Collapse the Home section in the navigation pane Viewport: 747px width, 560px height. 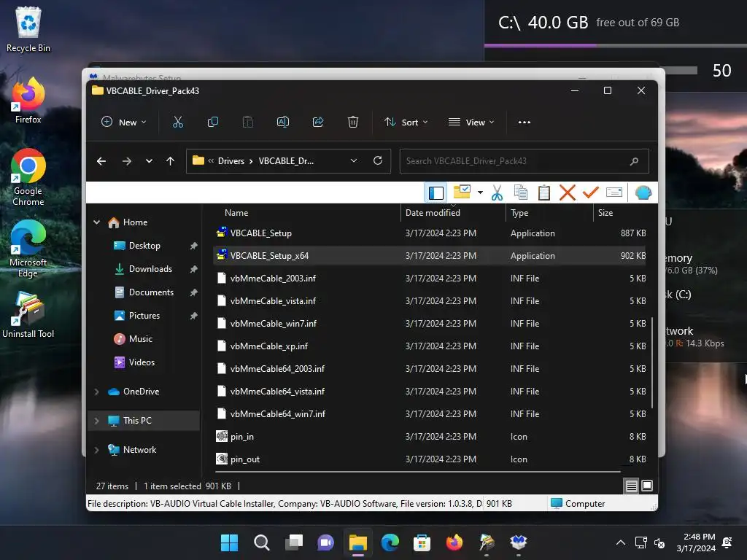click(97, 222)
